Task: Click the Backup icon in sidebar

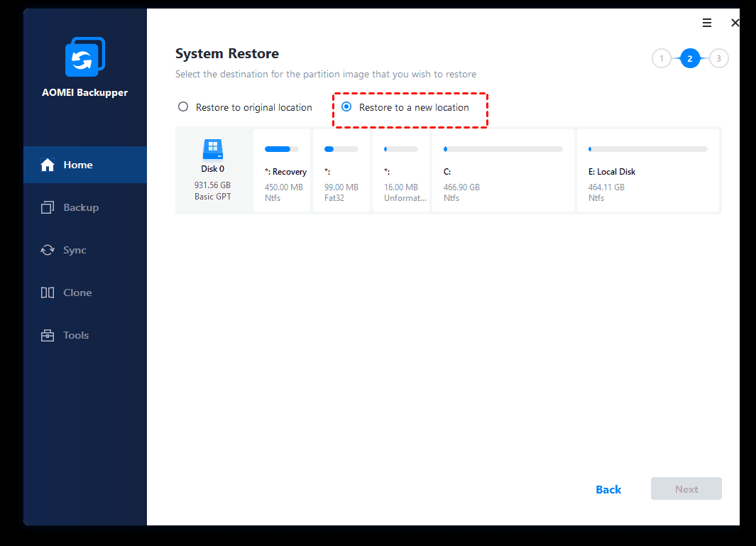Action: (48, 207)
